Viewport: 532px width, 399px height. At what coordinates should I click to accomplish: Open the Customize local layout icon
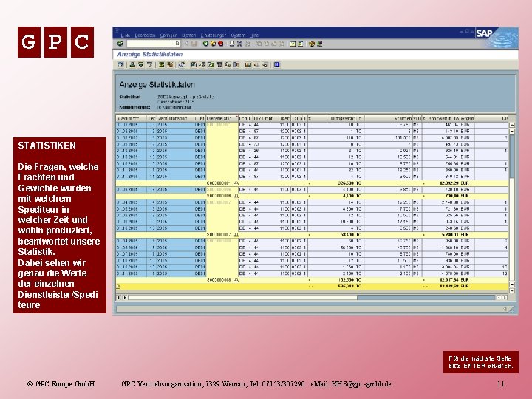point(319,44)
